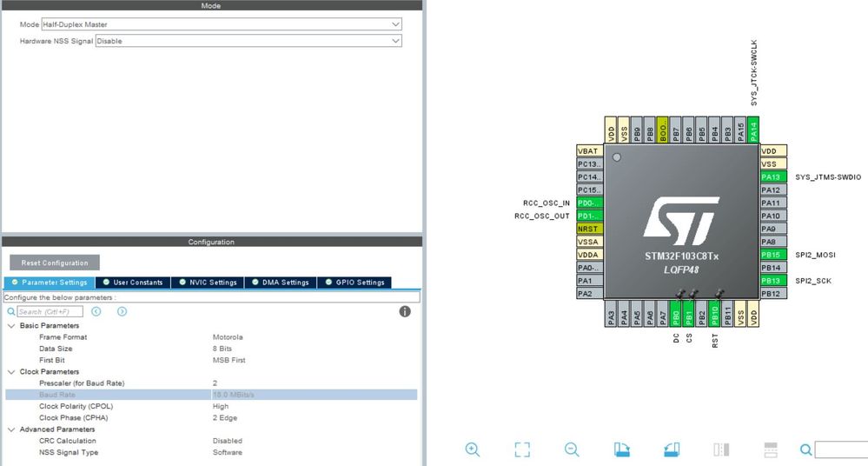The image size is (868, 466).
Task: Click the Frame Format parameter label
Action: [x=63, y=337]
